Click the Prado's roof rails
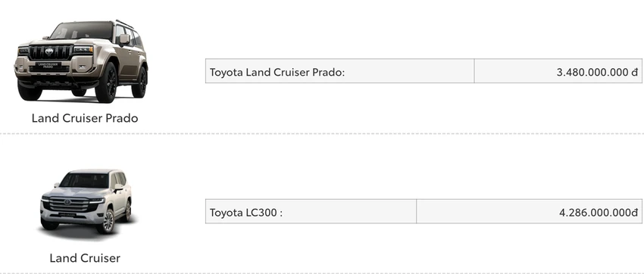Screen dimensions: 644x274 pyautogui.click(x=125, y=23)
